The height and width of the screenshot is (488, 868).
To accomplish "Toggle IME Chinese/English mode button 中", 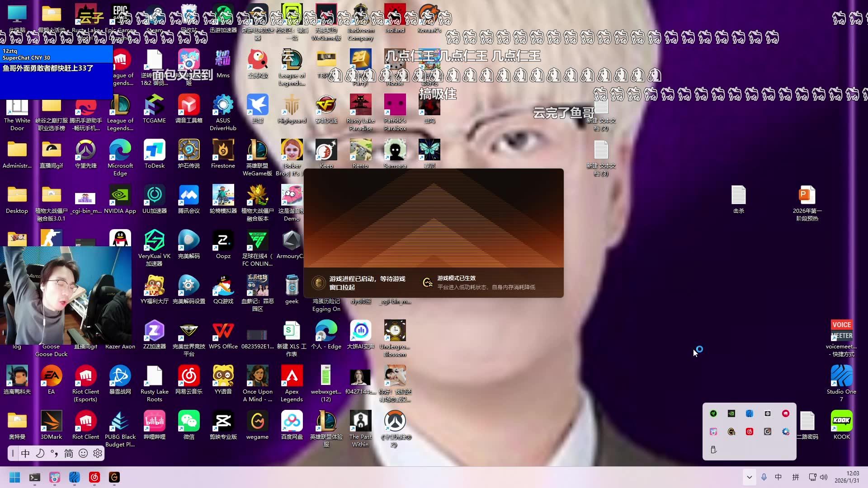I will (x=25, y=453).
